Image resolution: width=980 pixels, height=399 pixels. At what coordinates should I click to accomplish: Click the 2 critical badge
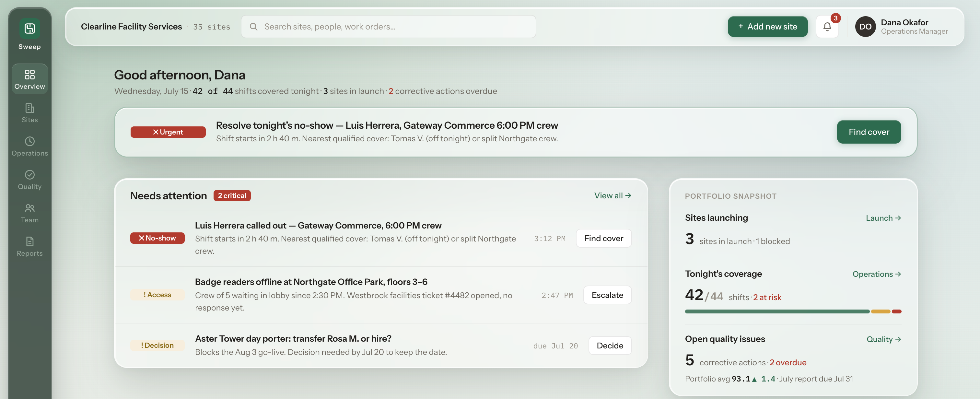pyautogui.click(x=232, y=195)
